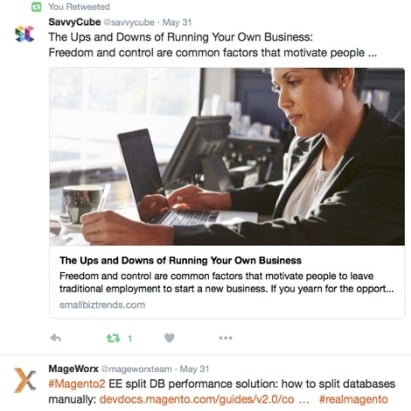Image resolution: width=411 pixels, height=411 pixels.
Task: Click the SavvyCube profile avatar
Action: [25, 34]
